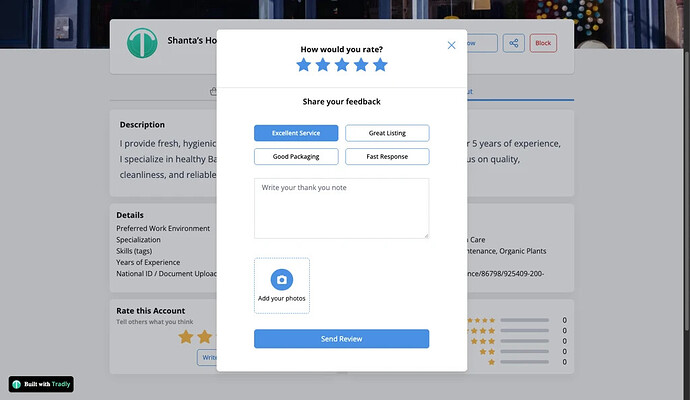Image resolution: width=690 pixels, height=400 pixels.
Task: Pick the Fast Response feedback tag
Action: click(387, 156)
